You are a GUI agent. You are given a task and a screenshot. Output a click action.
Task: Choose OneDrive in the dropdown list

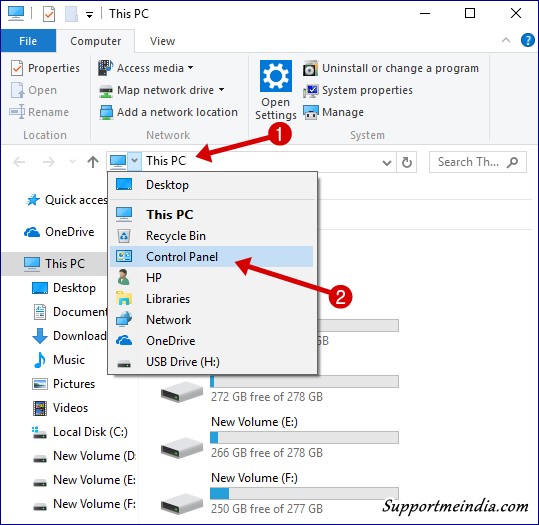pos(211,341)
